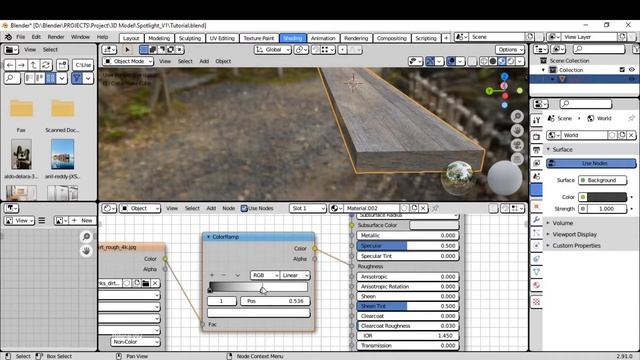Toggle viewport overlays

point(451,61)
